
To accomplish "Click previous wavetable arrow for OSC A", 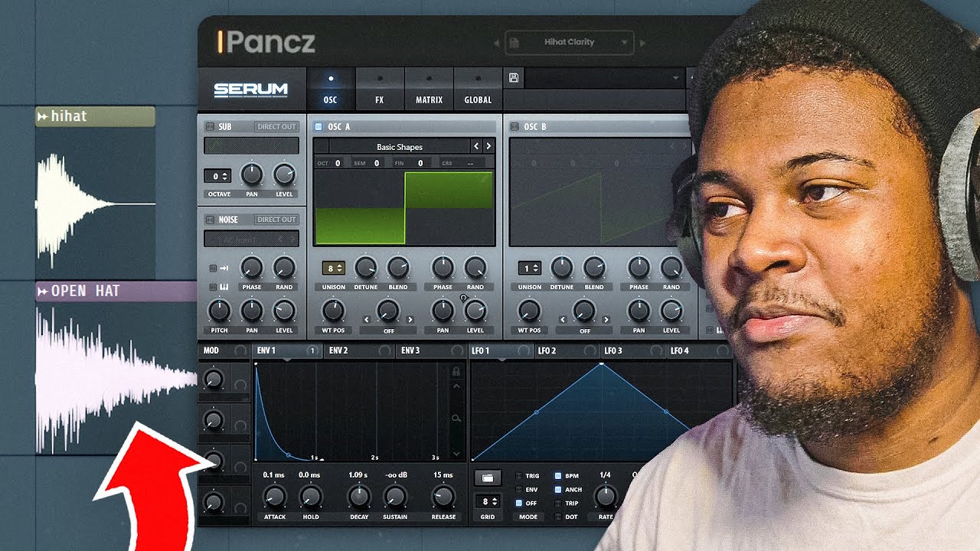I will 476,146.
